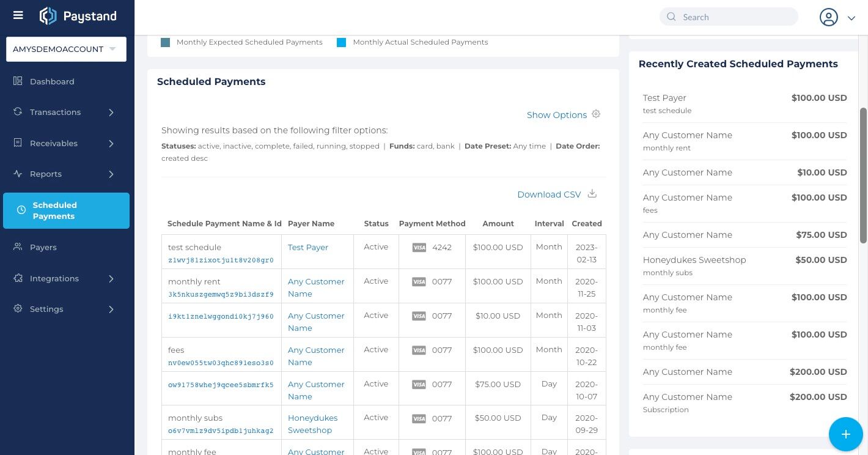This screenshot has width=868, height=455.
Task: Click the $10.00 USD recent payment amount
Action: click(822, 172)
